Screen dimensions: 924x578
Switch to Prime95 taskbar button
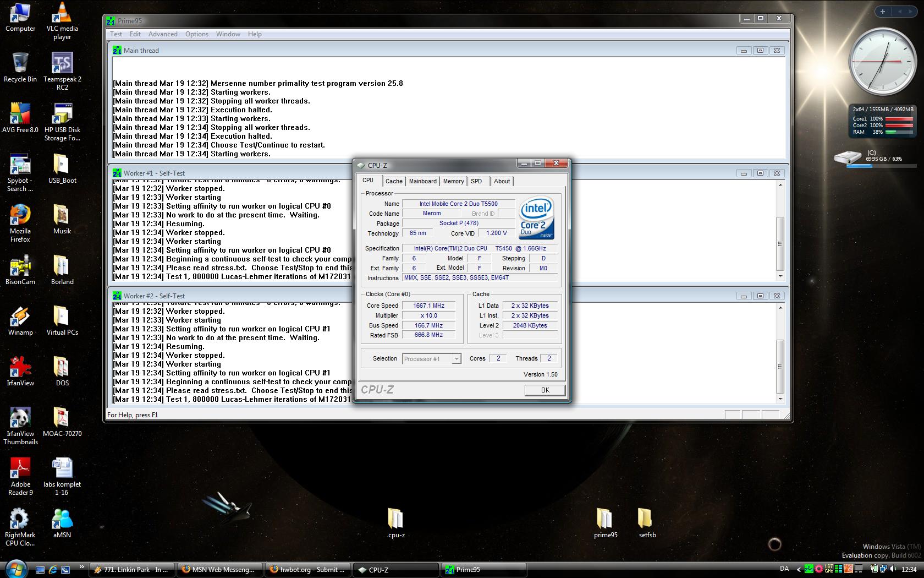(x=484, y=570)
